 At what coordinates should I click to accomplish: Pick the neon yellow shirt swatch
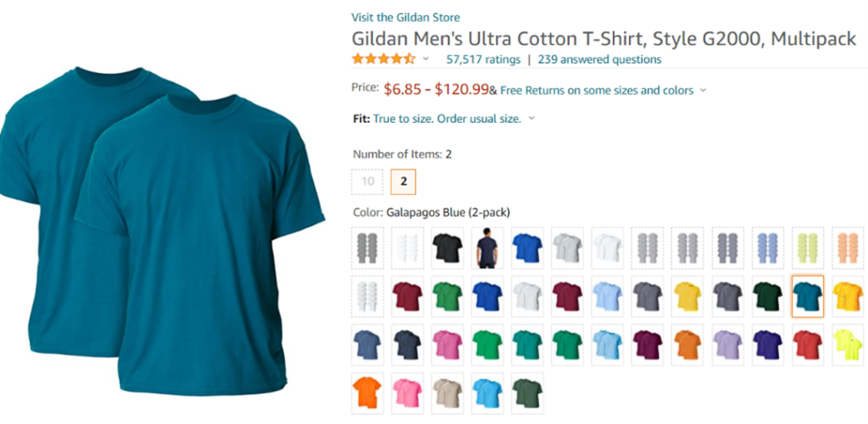tap(848, 345)
